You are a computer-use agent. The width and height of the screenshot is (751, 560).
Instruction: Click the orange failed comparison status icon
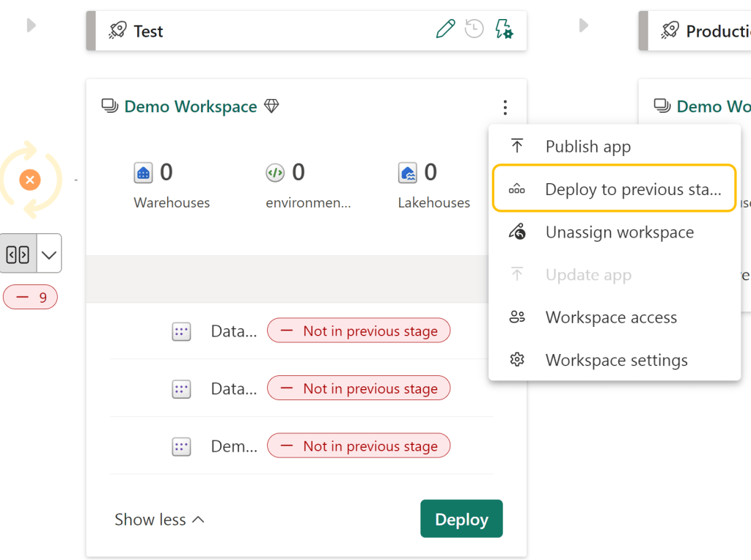click(x=29, y=180)
